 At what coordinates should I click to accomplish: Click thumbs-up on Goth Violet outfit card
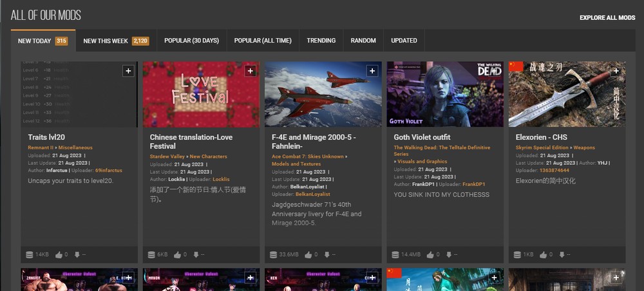pos(430,255)
